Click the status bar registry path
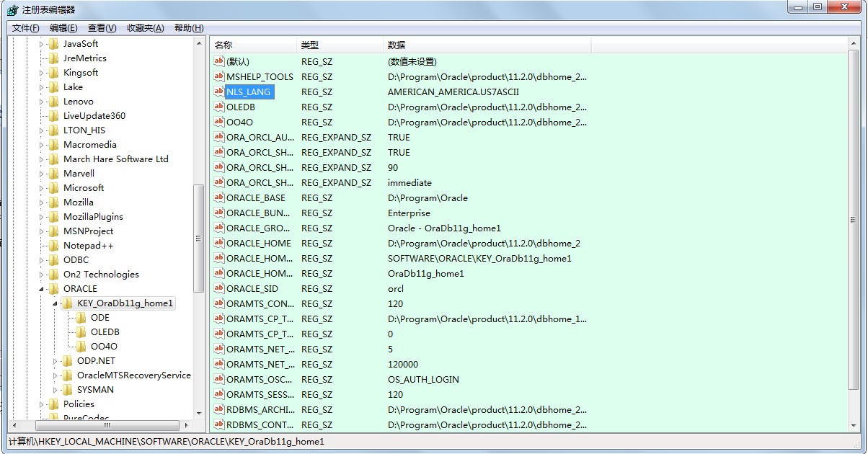Image resolution: width=868 pixels, height=454 pixels. click(x=167, y=441)
